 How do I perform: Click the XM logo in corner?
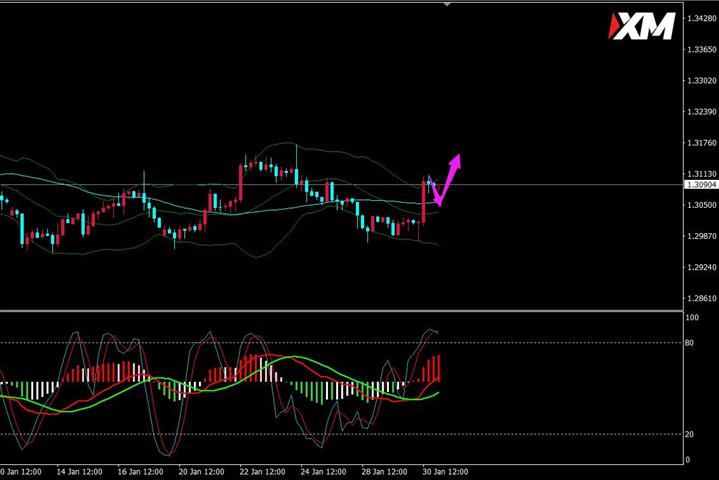[x=642, y=26]
